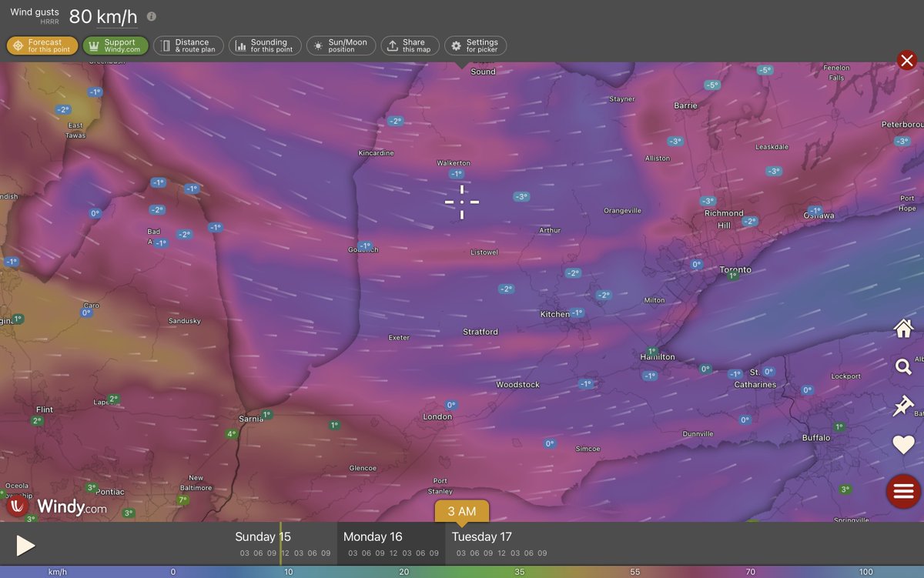The width and height of the screenshot is (924, 578).
Task: Check Sun/Moon position
Action: coord(340,45)
